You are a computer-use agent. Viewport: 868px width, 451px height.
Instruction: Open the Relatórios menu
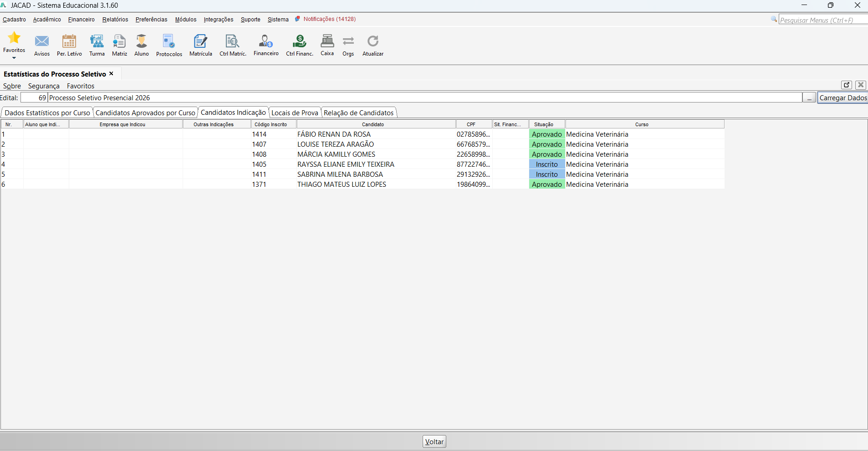click(x=115, y=20)
